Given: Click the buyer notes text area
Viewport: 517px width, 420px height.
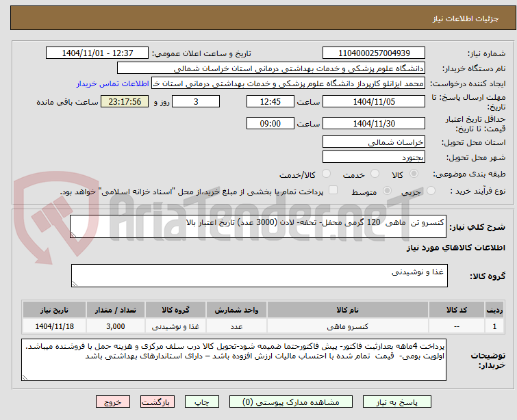Looking at the screenshot, I should (x=234, y=360).
